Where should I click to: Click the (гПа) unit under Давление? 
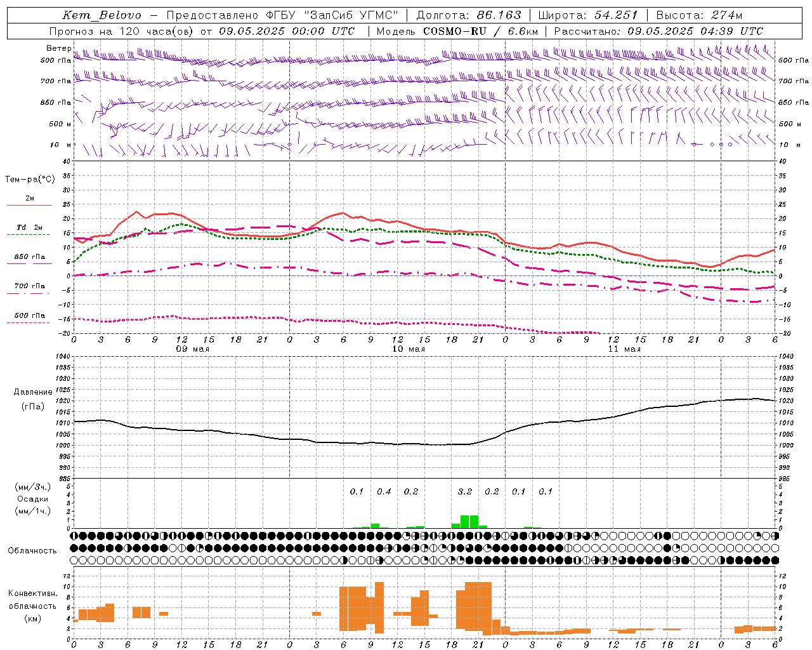coord(33,407)
